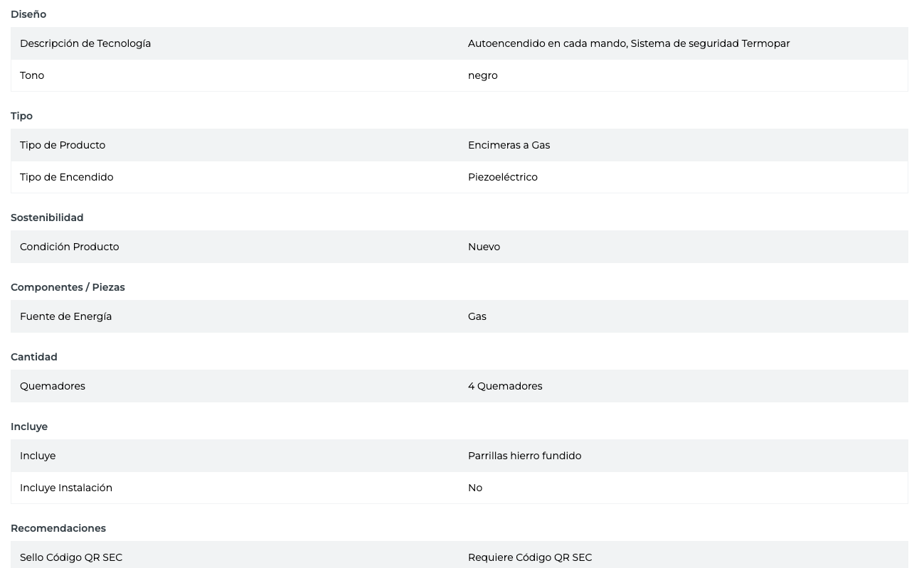This screenshot has height=568, width=924.
Task: Select the Parrillas hierro fundido value
Action: (x=524, y=456)
